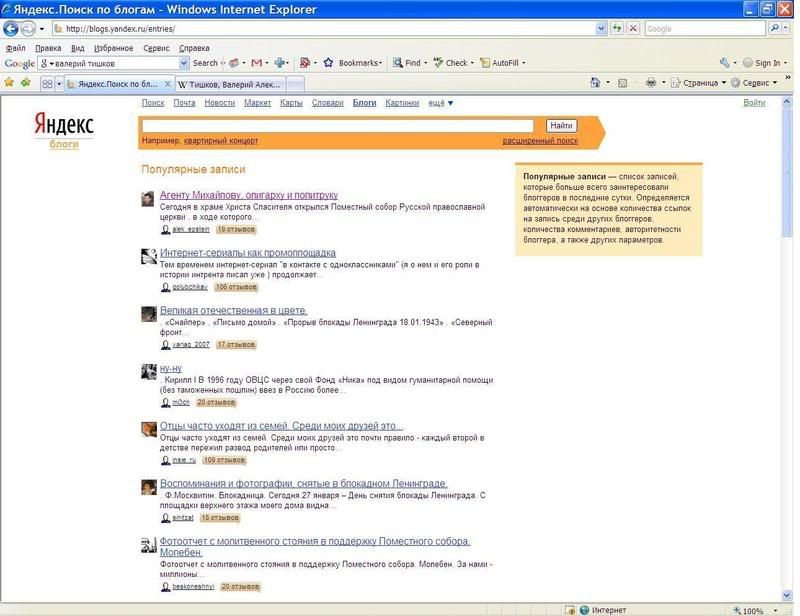Open the Сервис command bar menu
The height and width of the screenshot is (616, 800).
click(754, 83)
